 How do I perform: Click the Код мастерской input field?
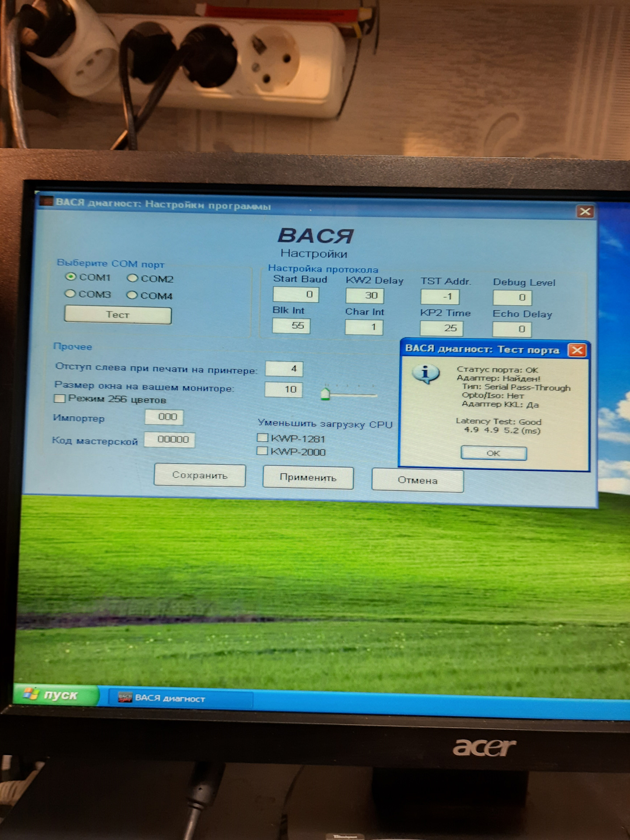pos(170,440)
